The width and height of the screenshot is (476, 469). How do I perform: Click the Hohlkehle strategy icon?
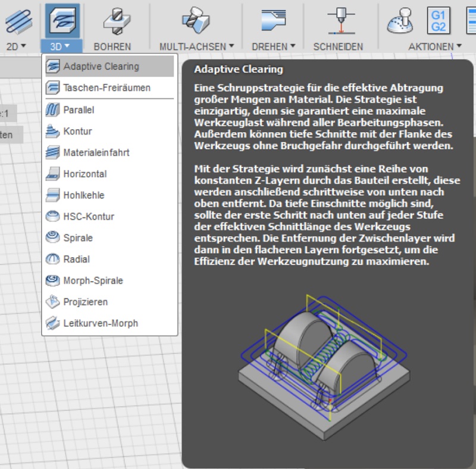52,195
